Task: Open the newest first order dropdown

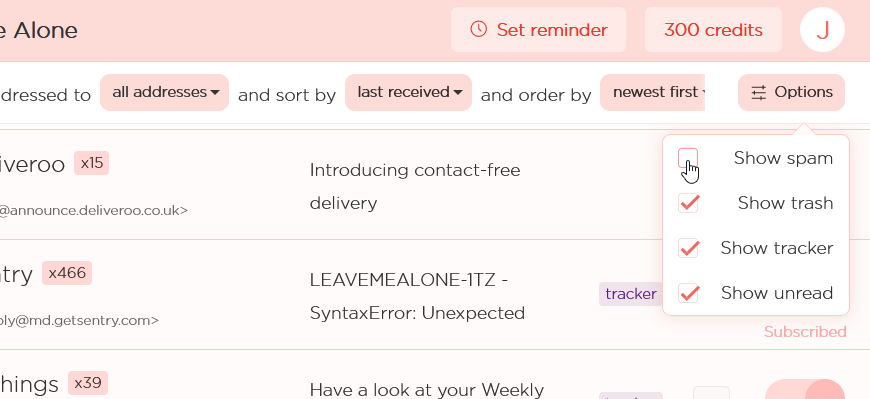Action: pos(652,92)
